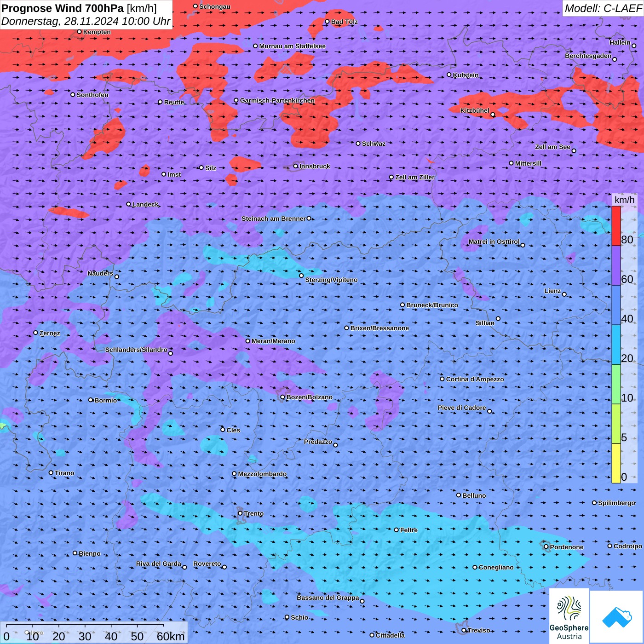Screen dimensions: 644x644
Task: Click the 'Garmisch-Partenkirchen' label
Action: point(277,100)
